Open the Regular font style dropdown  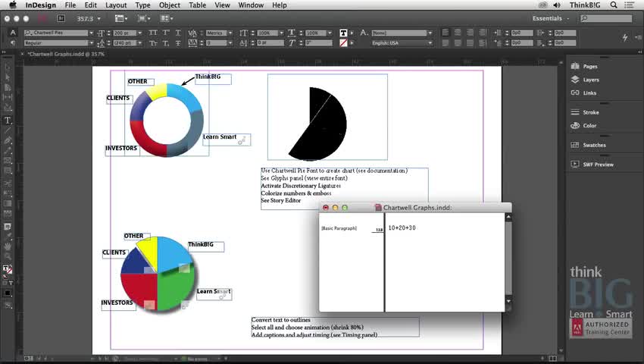click(x=91, y=42)
